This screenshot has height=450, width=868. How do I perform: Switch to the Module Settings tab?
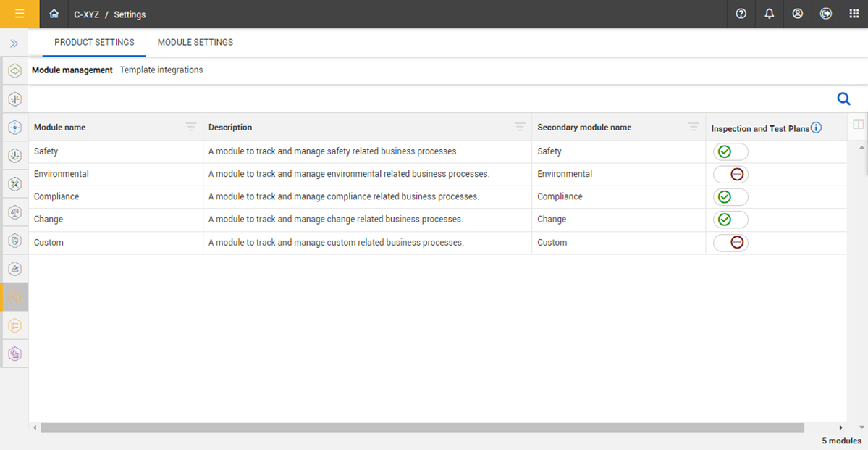195,43
